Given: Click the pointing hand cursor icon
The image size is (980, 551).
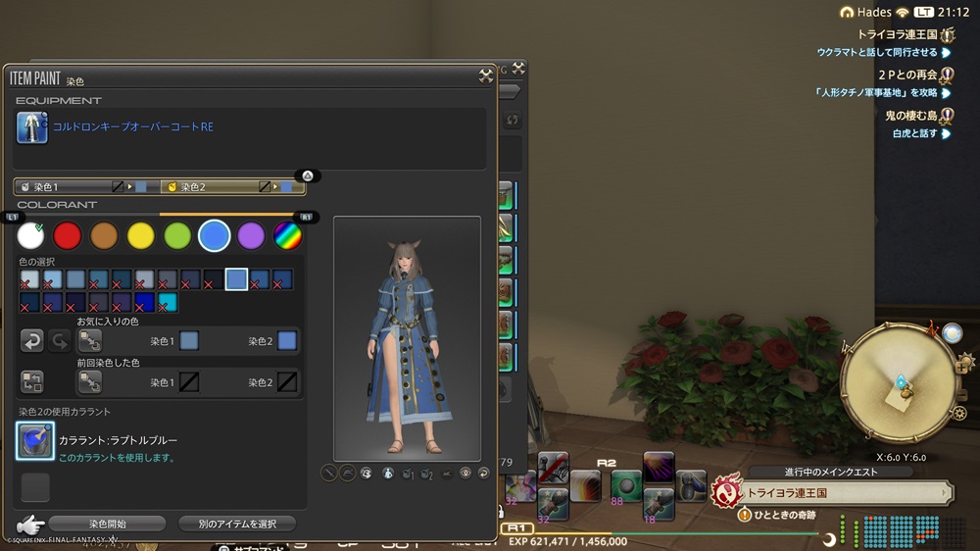Looking at the screenshot, I should pos(30,525).
